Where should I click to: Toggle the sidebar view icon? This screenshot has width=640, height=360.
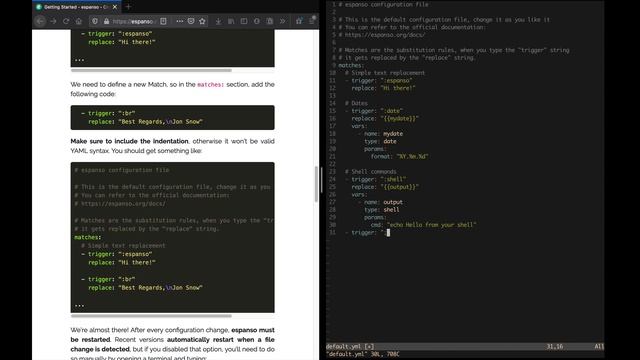pos(244,21)
